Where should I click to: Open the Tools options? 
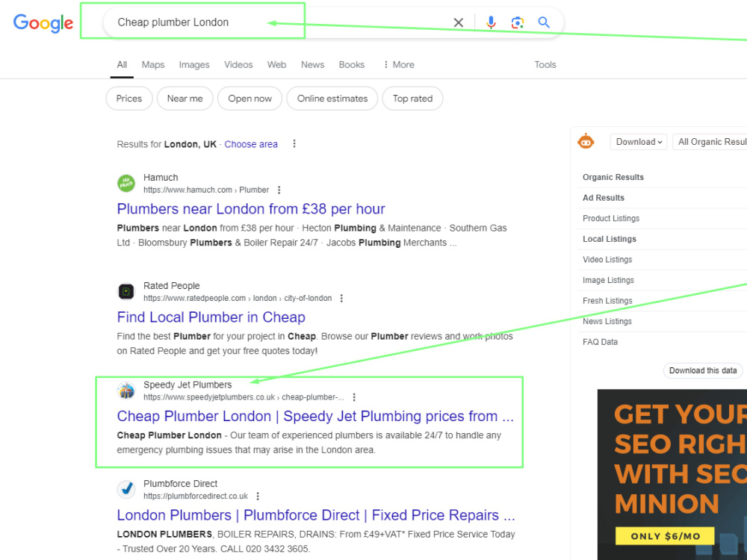point(545,65)
